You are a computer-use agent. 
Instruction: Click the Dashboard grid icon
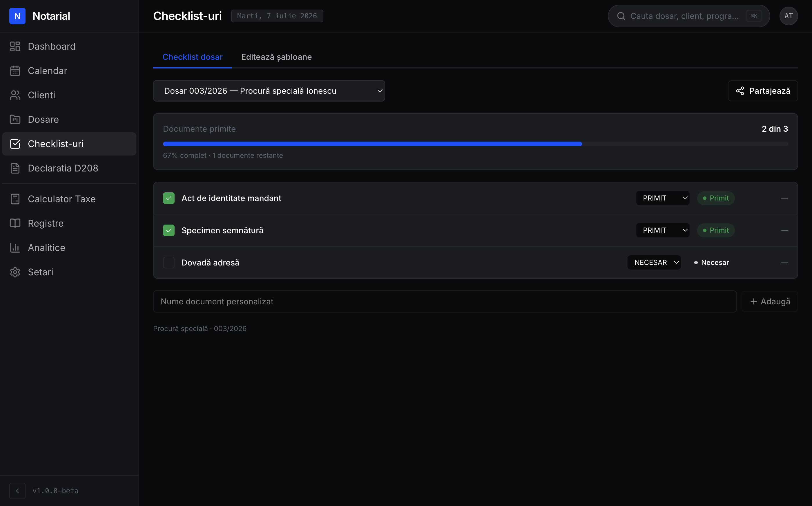(15, 46)
